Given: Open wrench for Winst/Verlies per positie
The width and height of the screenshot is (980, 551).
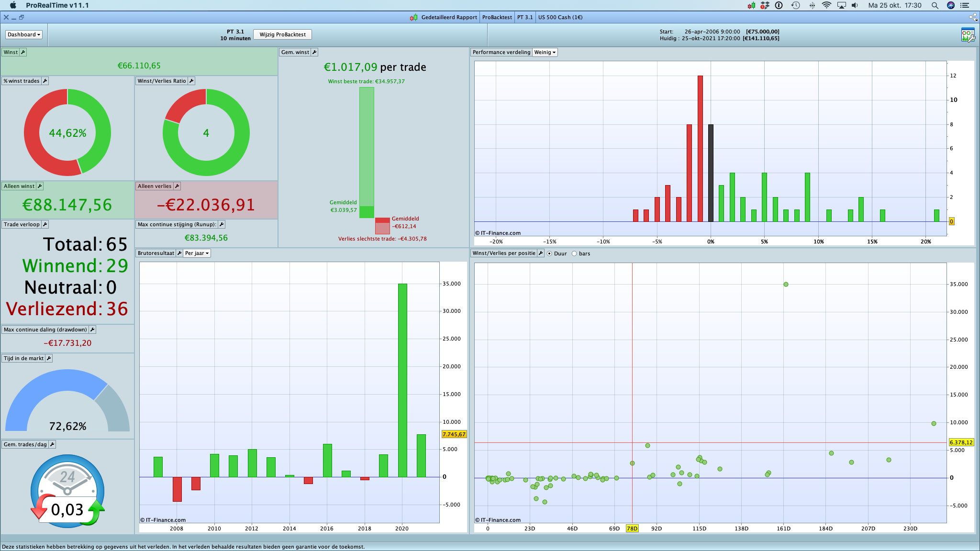Looking at the screenshot, I should [x=541, y=253].
